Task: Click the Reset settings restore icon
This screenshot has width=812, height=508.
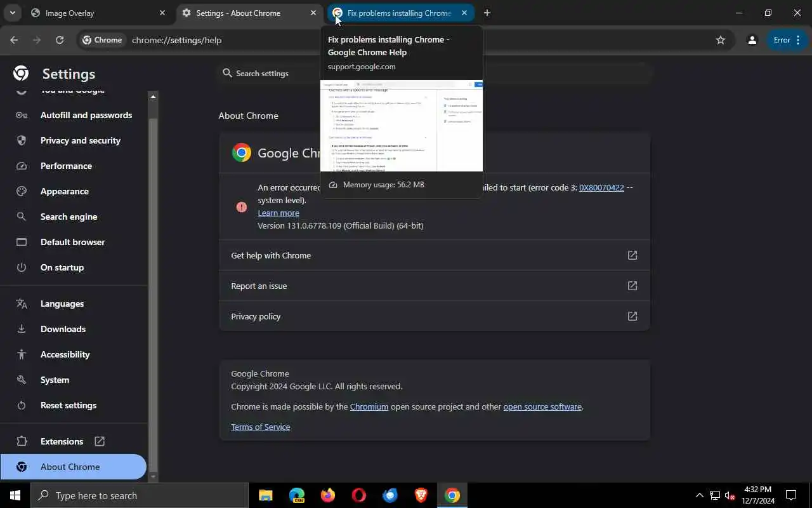Action: [x=22, y=405]
